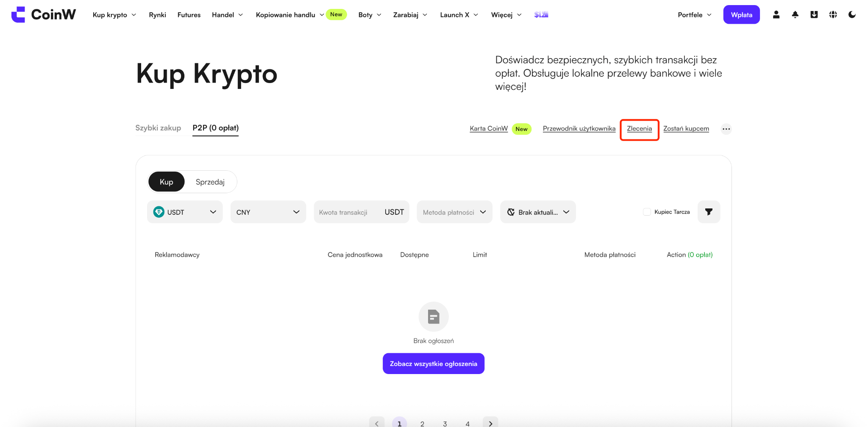Viewport: 868px width, 427px height.
Task: Switch to the Sprzedaj toggle
Action: tap(210, 182)
